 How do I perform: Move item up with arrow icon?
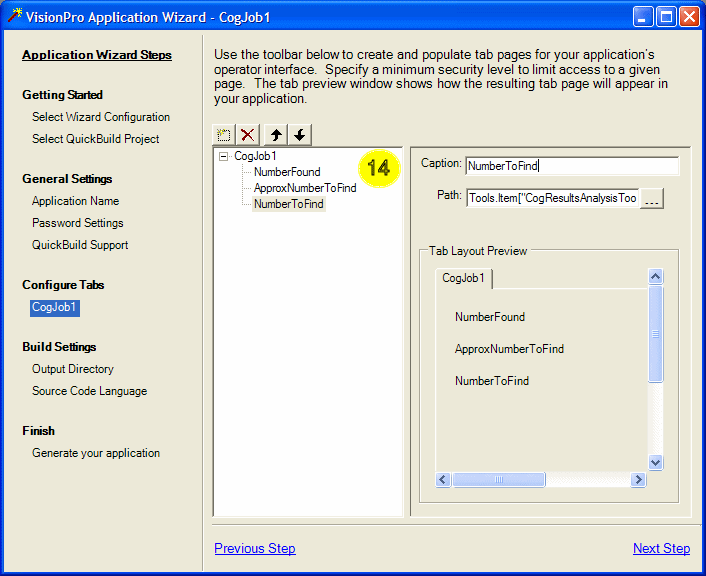pyautogui.click(x=276, y=135)
